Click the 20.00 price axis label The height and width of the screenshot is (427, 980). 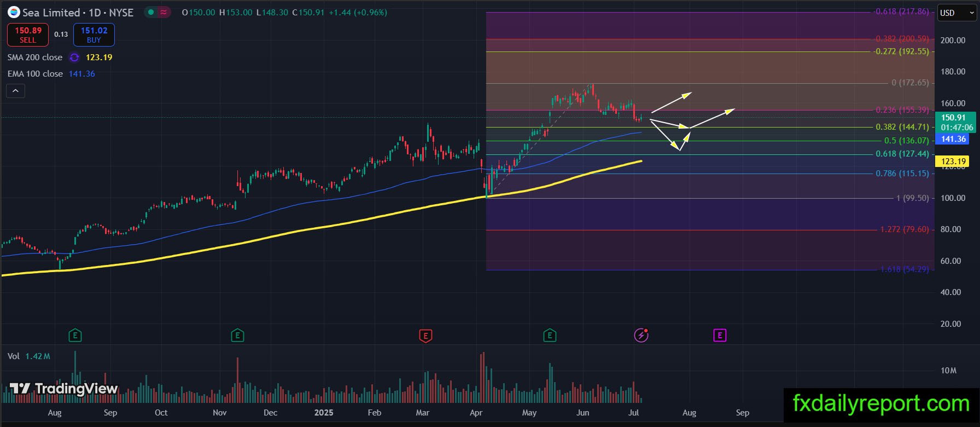[x=950, y=324]
